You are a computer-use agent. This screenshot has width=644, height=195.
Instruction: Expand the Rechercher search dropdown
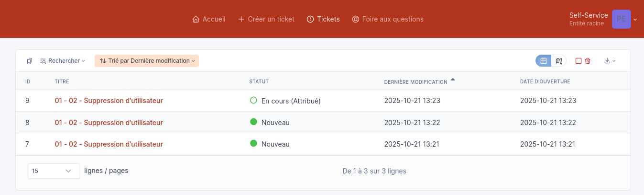[x=63, y=61]
